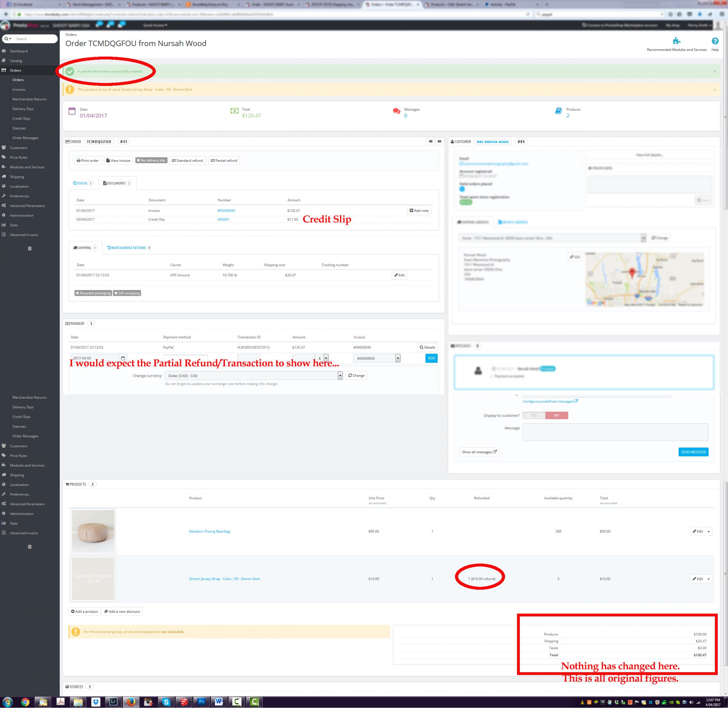Viewport: 728px width, 708px height.
Task: Open the shipping address select dropdown
Action: [552, 238]
